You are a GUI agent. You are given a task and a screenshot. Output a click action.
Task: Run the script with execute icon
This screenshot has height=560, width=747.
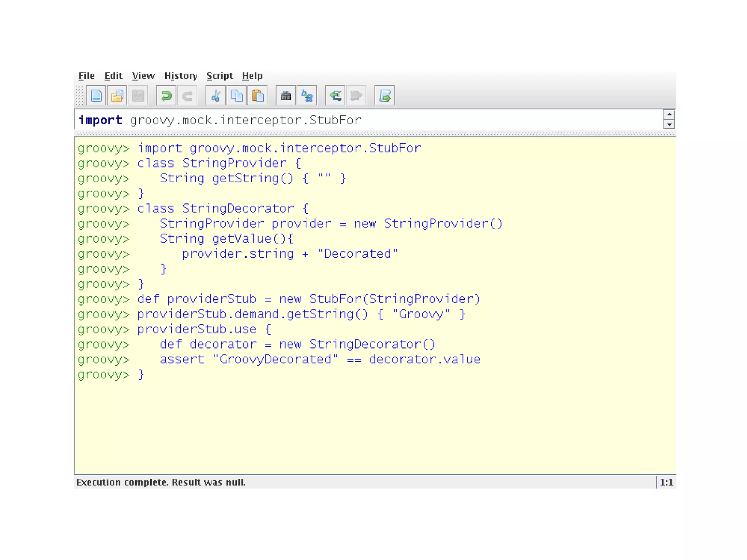coord(384,96)
